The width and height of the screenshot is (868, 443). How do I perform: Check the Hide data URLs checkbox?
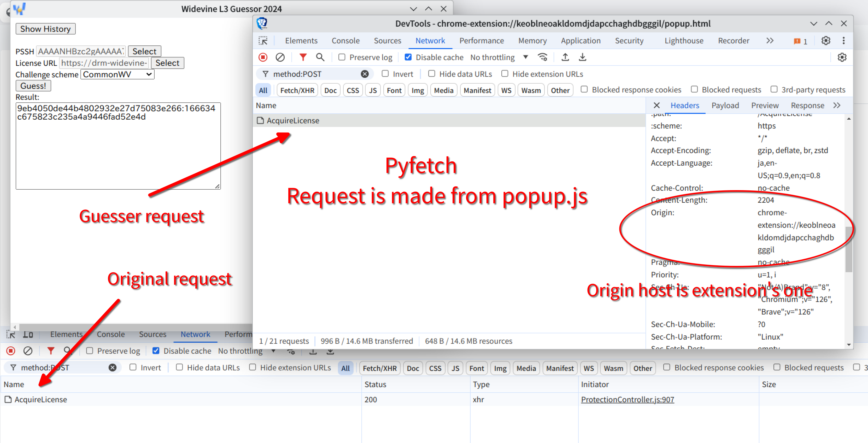pyautogui.click(x=432, y=74)
